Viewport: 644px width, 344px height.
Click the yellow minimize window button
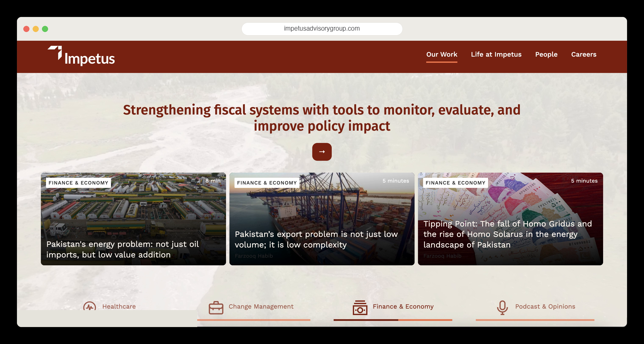[36, 29]
